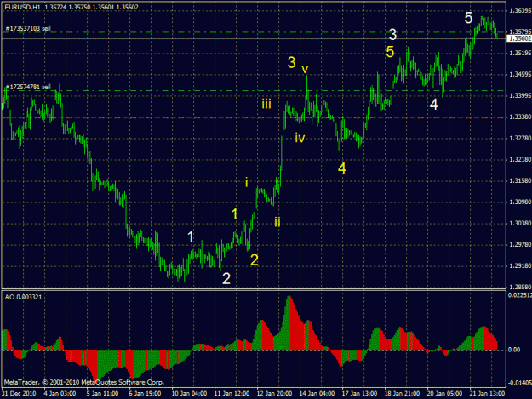The width and height of the screenshot is (532, 399).
Task: Click the 0.00 AO scale value
Action: [514, 350]
